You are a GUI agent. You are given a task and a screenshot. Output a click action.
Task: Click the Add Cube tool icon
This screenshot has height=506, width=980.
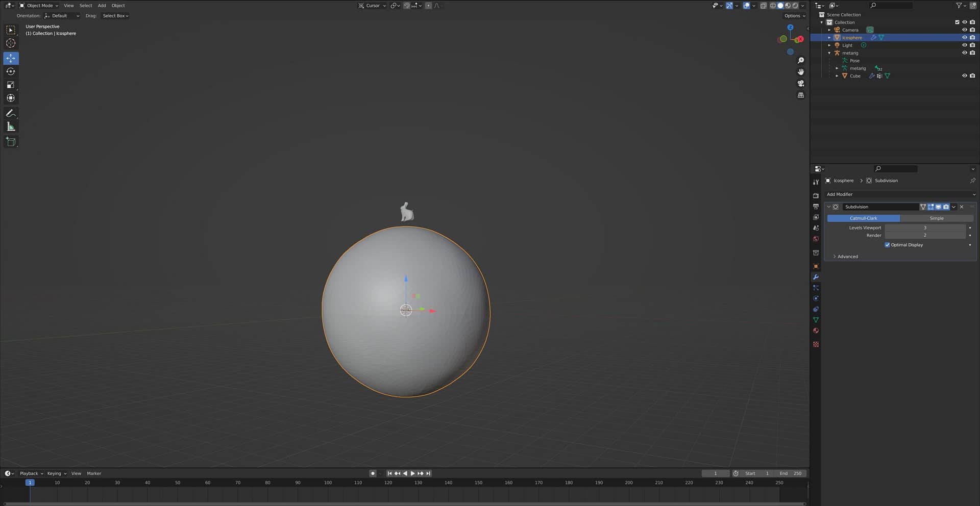(x=11, y=142)
